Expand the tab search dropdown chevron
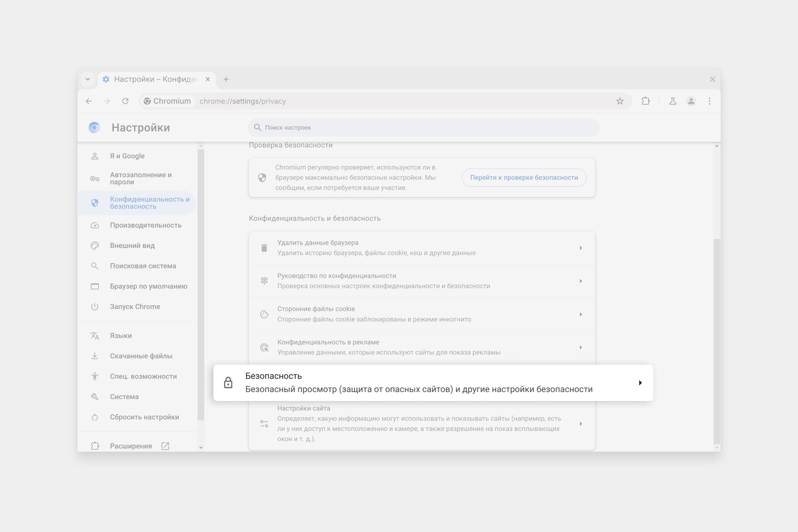 [x=88, y=80]
